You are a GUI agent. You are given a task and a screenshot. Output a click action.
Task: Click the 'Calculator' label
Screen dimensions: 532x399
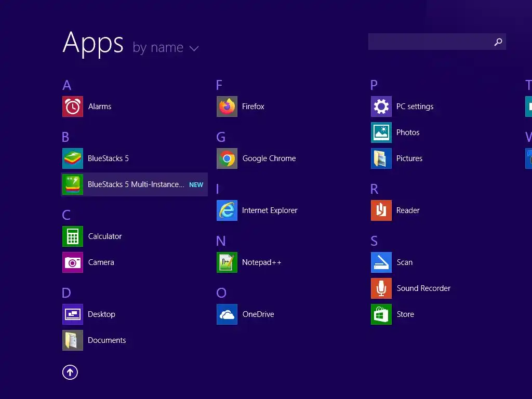coord(105,236)
